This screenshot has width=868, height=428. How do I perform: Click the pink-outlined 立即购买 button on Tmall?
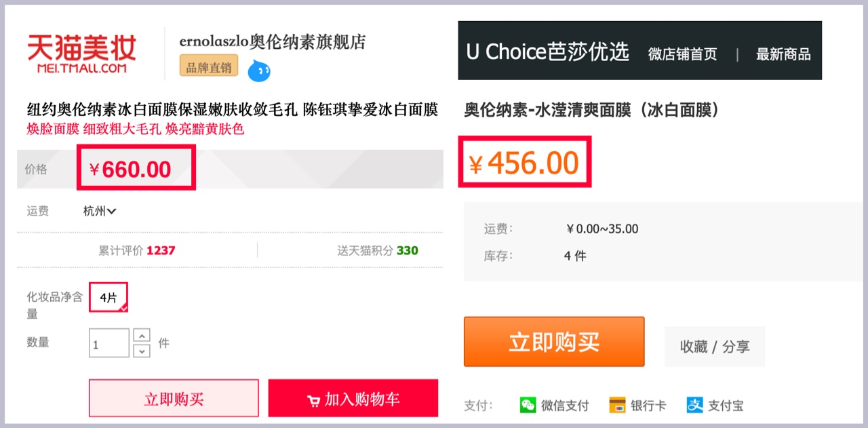point(174,398)
